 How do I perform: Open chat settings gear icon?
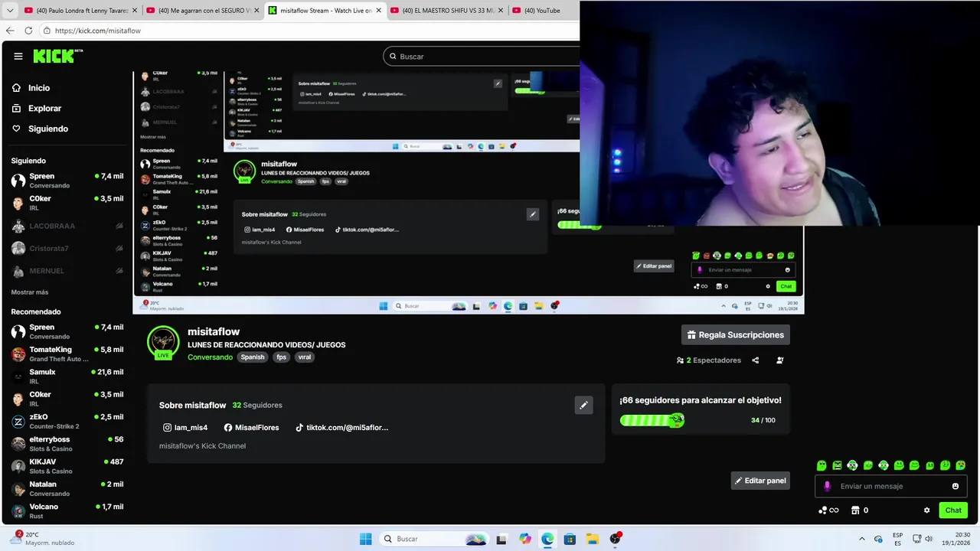point(927,510)
